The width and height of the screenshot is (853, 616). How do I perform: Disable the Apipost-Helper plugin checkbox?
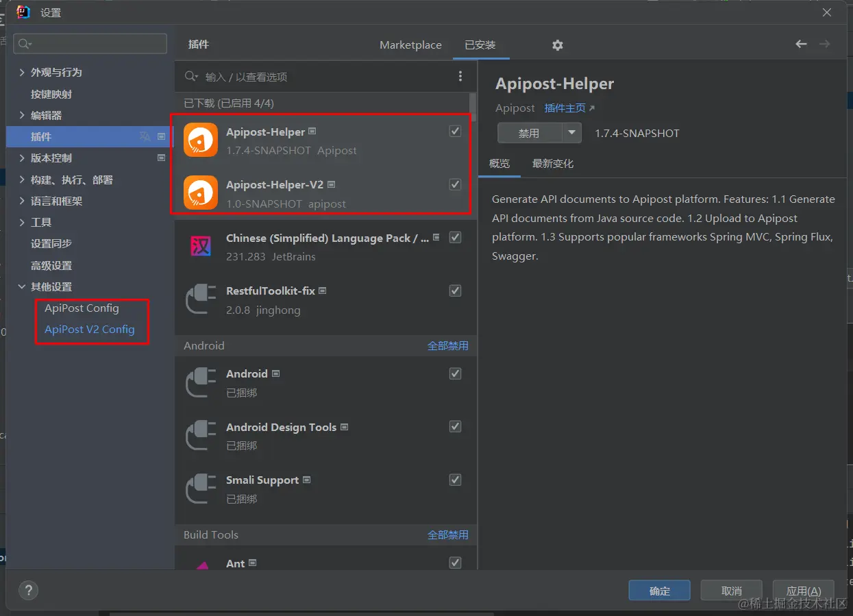(x=455, y=131)
